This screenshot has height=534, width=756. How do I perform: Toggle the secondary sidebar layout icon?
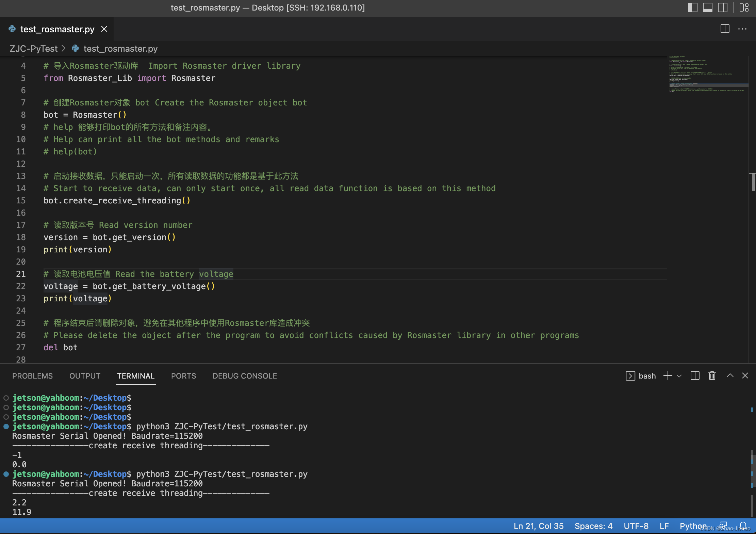[723, 7]
